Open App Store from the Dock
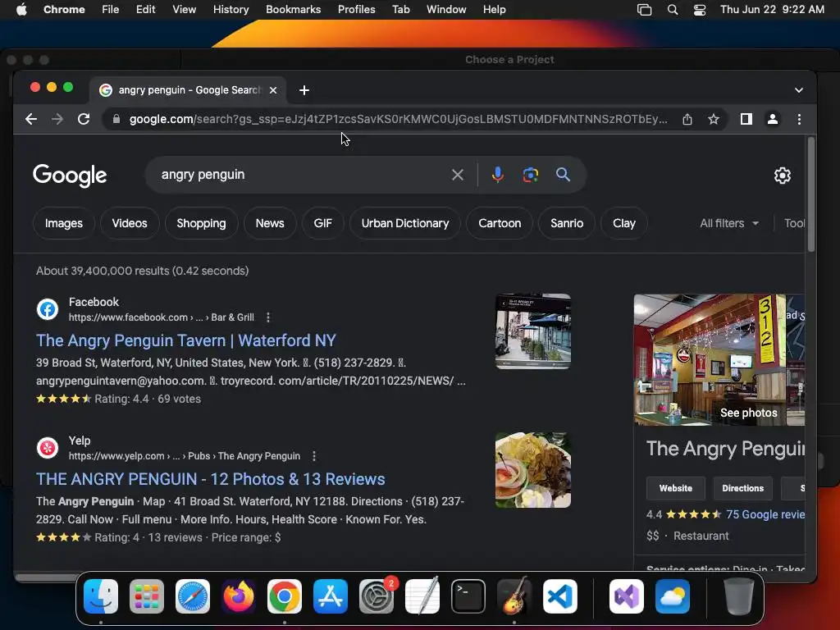The width and height of the screenshot is (840, 630). pyautogui.click(x=331, y=596)
